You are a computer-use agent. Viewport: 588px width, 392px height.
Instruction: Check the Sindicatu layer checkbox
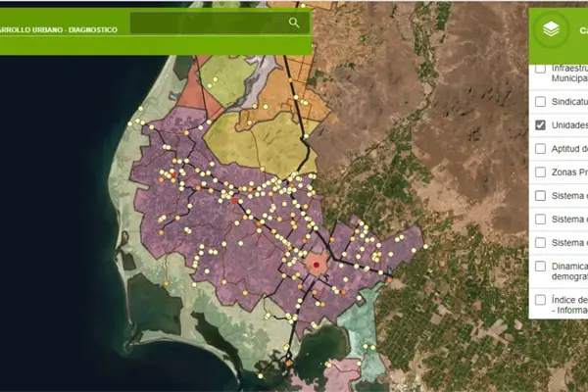540,101
